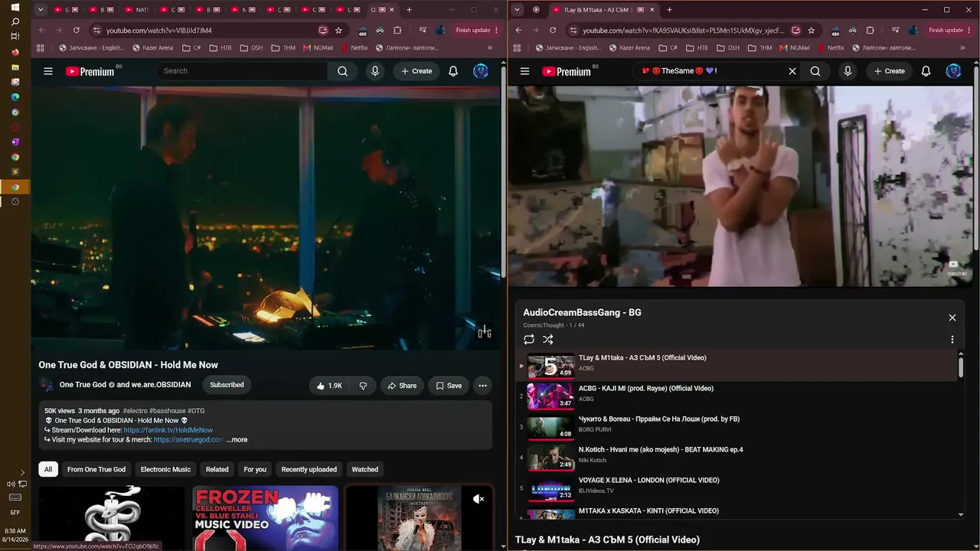
Task: Open notifications bell in right YouTube window
Action: tap(926, 71)
